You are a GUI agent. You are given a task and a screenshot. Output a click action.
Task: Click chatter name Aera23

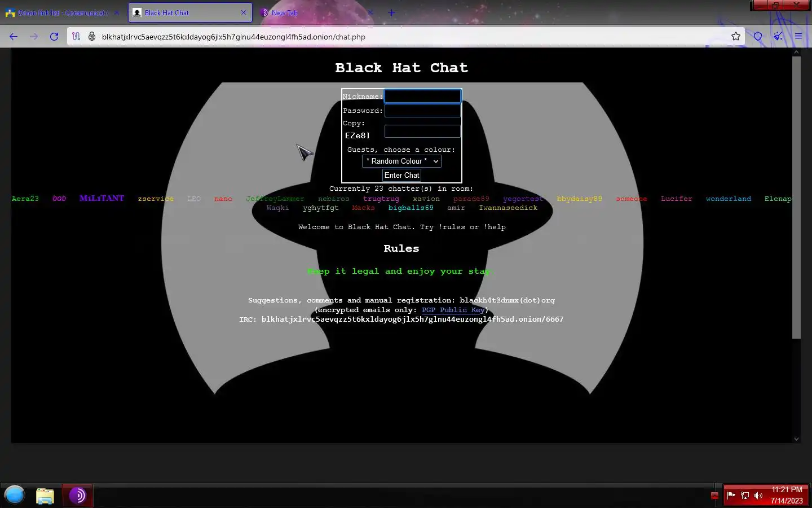tap(25, 199)
